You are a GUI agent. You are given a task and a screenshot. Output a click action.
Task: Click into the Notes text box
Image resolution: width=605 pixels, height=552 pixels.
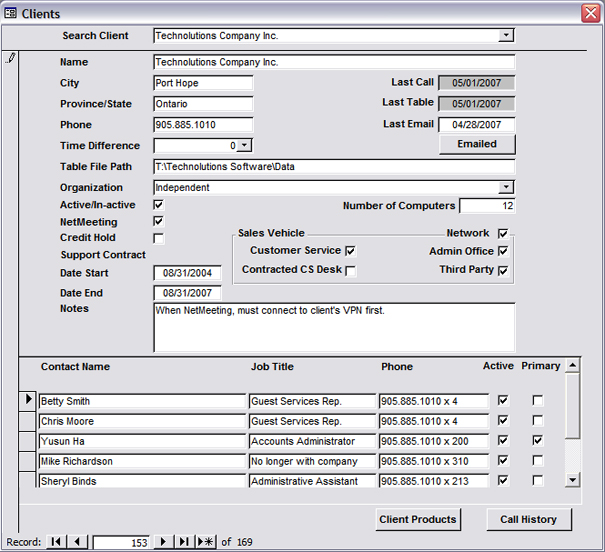click(334, 327)
